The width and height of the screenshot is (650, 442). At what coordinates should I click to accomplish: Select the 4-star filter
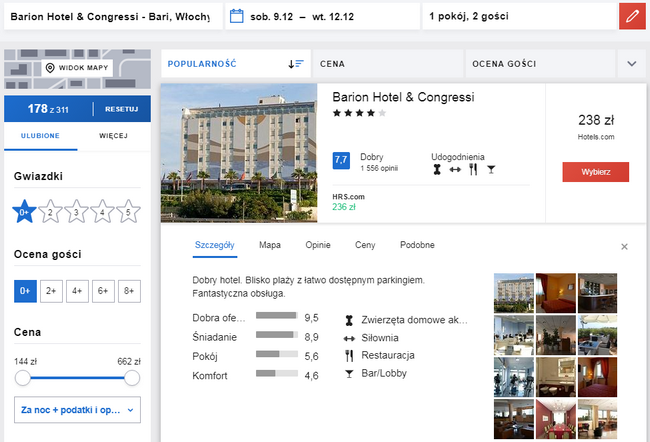coord(102,212)
